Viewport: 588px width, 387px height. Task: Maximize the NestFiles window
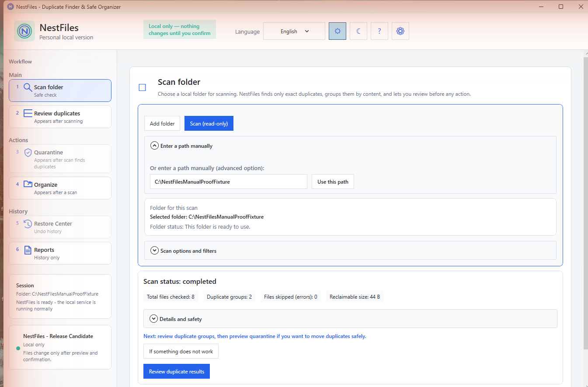[x=561, y=7]
